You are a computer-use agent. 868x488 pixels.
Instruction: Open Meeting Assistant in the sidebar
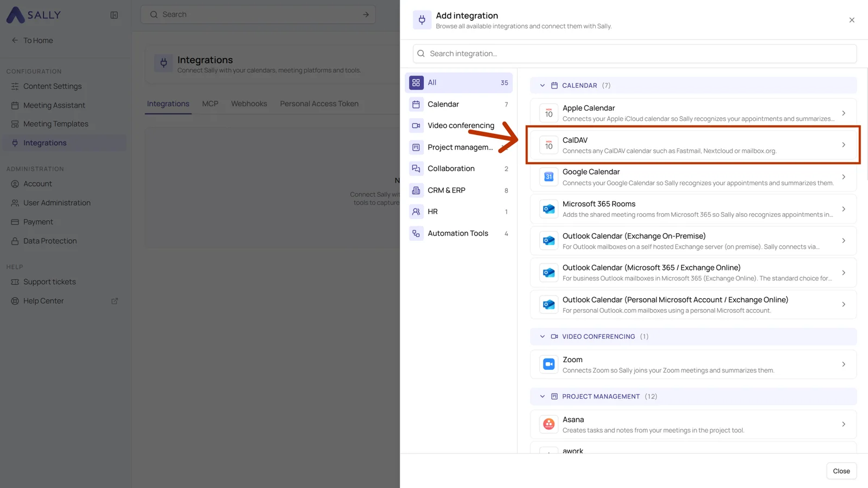click(65, 105)
